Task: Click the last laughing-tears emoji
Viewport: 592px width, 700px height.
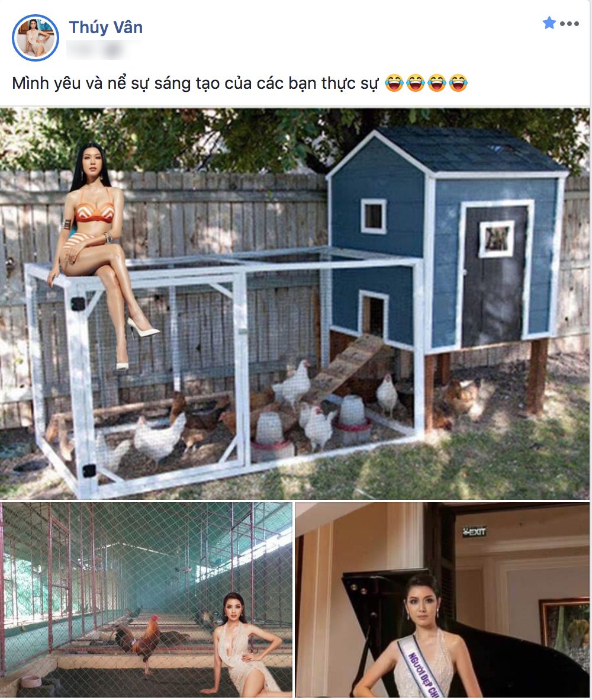Action: [x=458, y=83]
